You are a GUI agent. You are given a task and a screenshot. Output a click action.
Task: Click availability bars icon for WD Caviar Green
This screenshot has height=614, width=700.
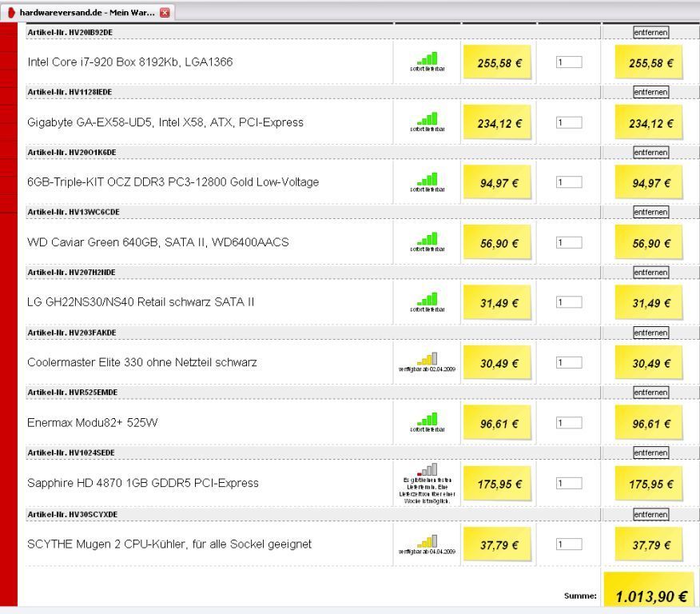click(428, 239)
